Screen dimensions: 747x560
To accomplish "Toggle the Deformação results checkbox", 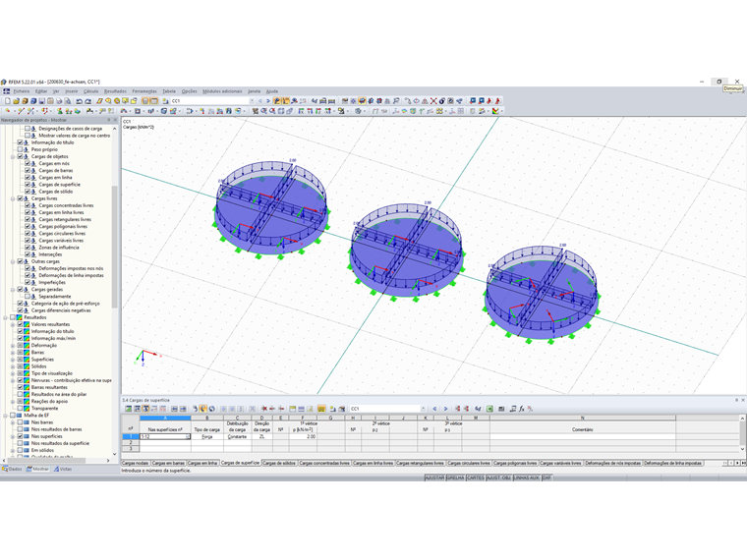I will (x=20, y=345).
